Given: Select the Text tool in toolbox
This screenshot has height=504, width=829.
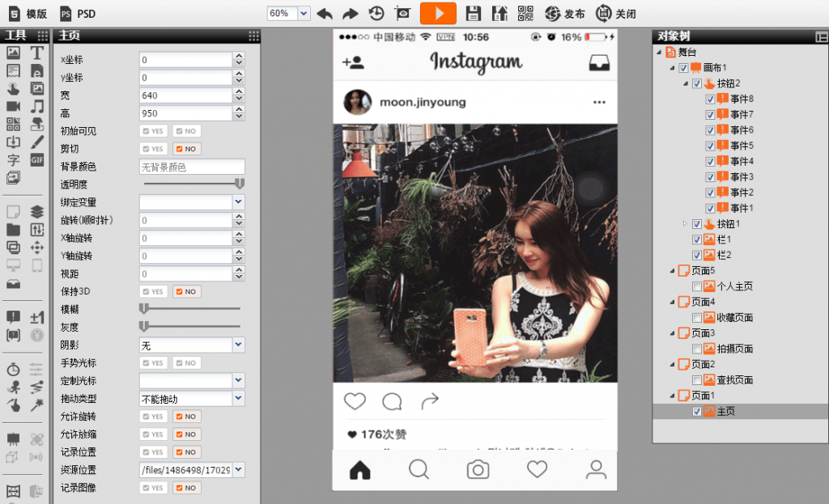Looking at the screenshot, I should coord(36,53).
